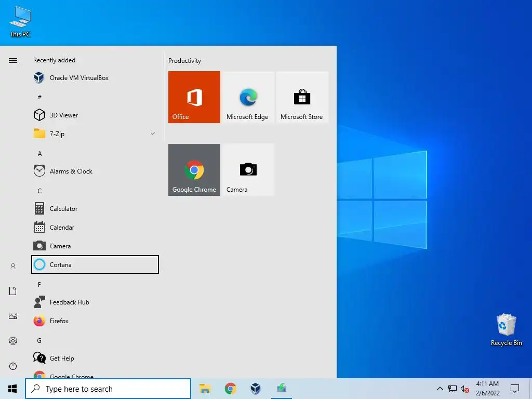
Task: Switch to the running taskbar app with green arrow
Action: (x=282, y=389)
